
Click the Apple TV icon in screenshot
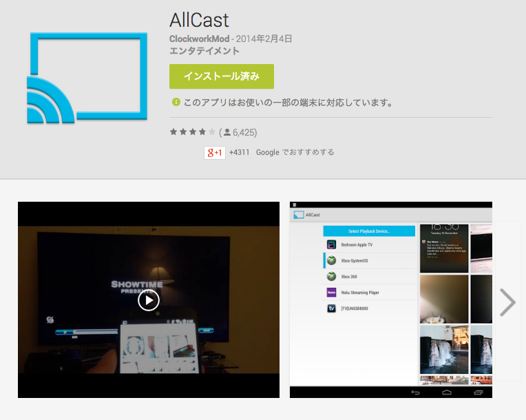(x=331, y=244)
